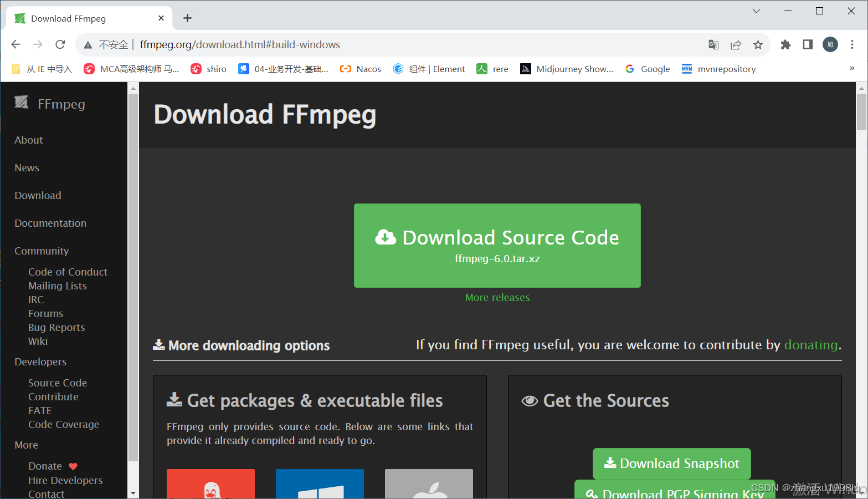Image resolution: width=868 pixels, height=499 pixels.
Task: Open the Midjourney Showcase bookmark
Action: click(x=567, y=69)
